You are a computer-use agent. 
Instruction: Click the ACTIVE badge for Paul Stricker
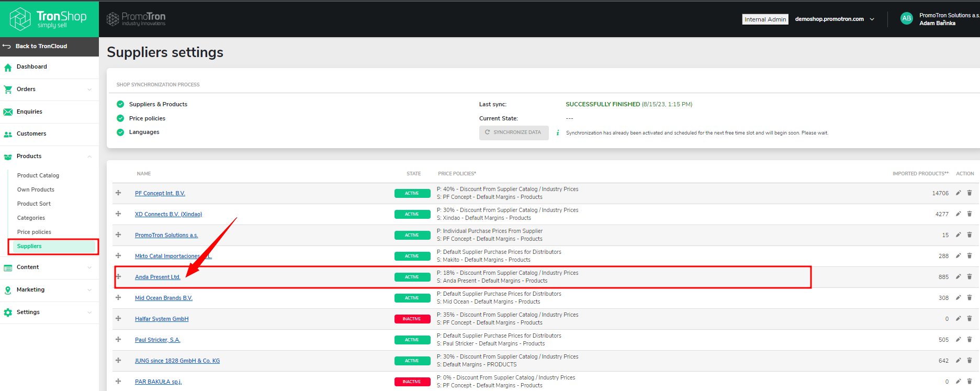(412, 340)
